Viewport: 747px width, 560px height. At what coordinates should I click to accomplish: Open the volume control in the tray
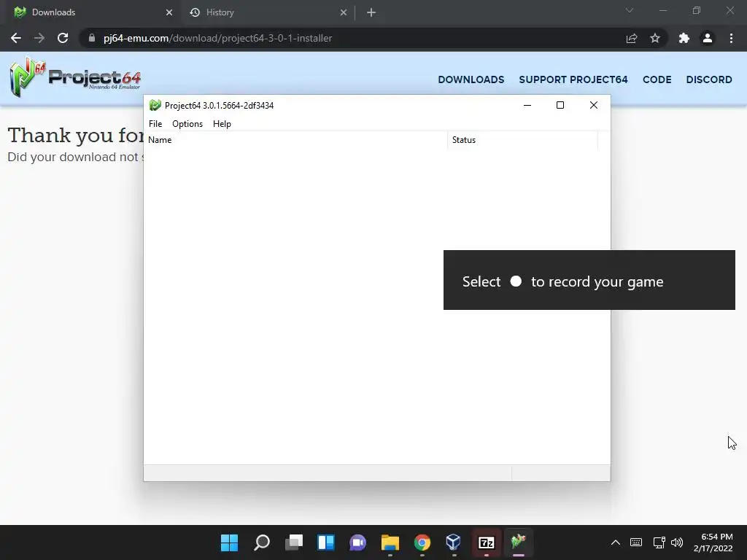677,542
